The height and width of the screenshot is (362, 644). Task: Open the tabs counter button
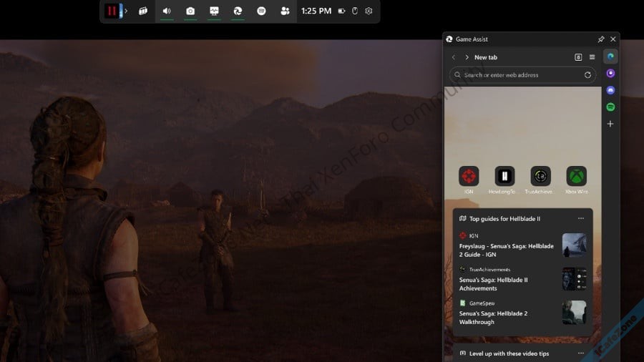click(x=578, y=57)
